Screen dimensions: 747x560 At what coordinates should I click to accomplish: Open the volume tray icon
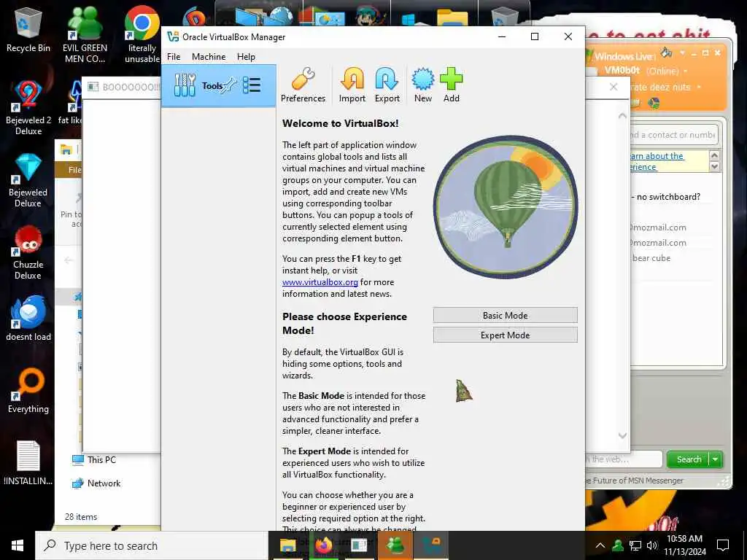click(x=651, y=545)
